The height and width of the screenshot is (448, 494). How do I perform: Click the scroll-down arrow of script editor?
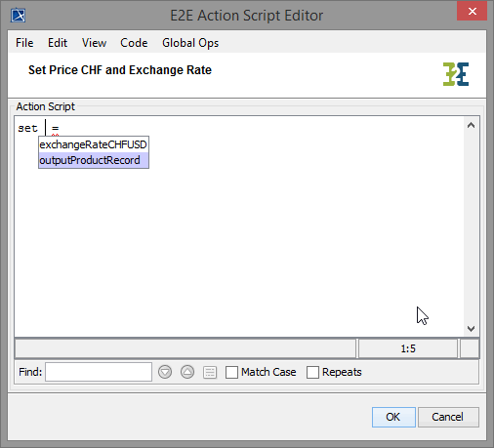click(471, 329)
